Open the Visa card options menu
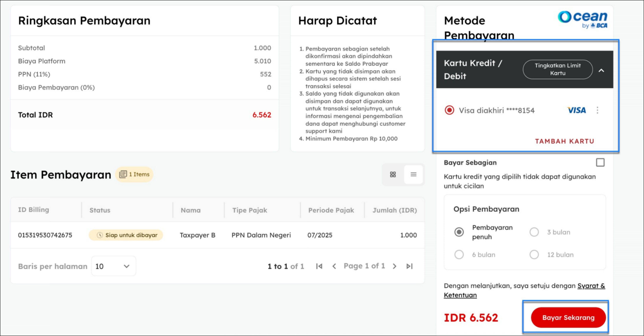644x336 pixels. coord(597,110)
